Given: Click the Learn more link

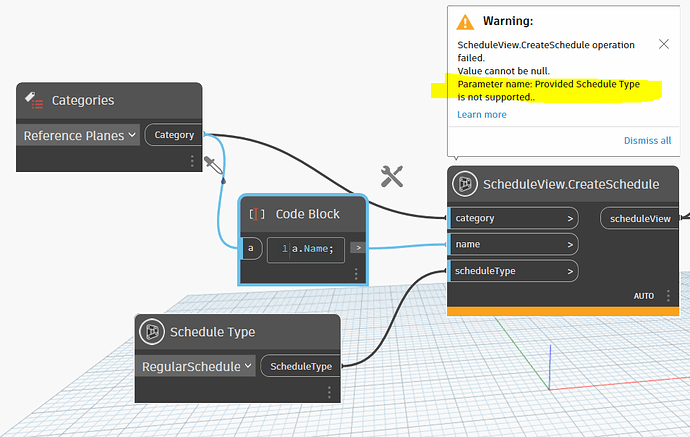Looking at the screenshot, I should (482, 114).
